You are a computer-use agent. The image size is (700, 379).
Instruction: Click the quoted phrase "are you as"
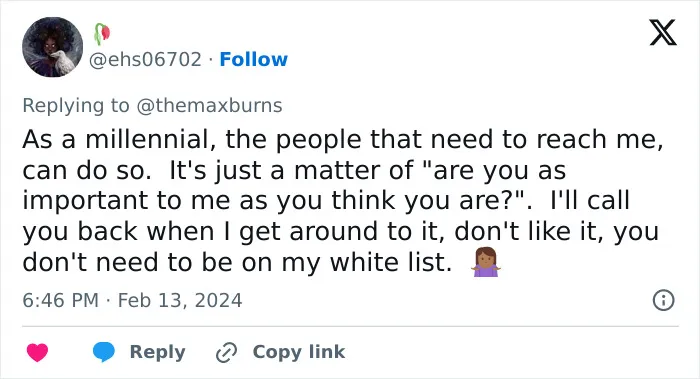(x=493, y=170)
